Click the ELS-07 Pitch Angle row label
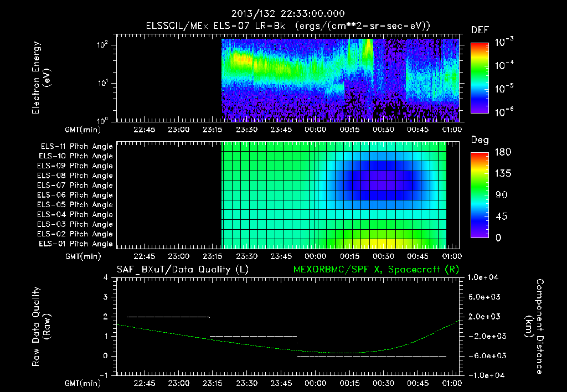Screen dimensions: 567x392 pyautogui.click(x=75, y=185)
